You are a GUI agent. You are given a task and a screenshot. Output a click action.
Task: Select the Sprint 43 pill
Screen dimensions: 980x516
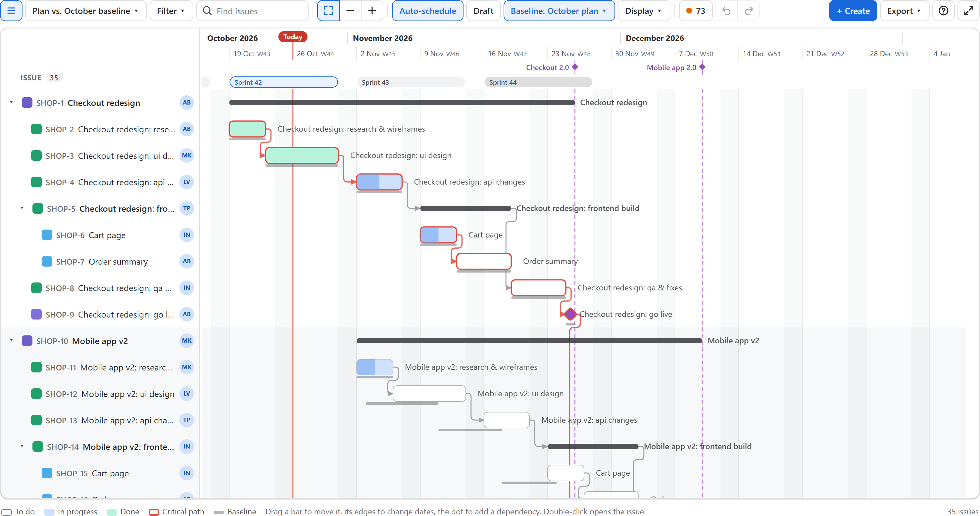click(411, 82)
